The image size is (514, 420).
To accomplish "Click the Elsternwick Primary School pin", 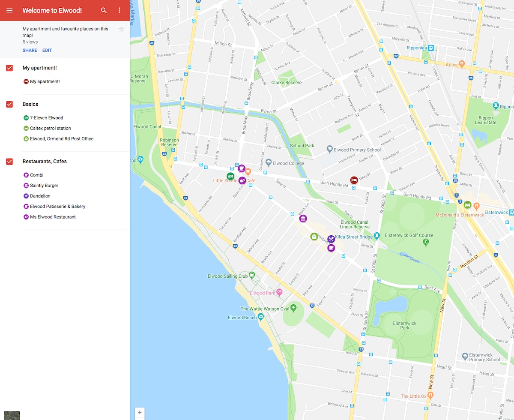I will (465, 356).
